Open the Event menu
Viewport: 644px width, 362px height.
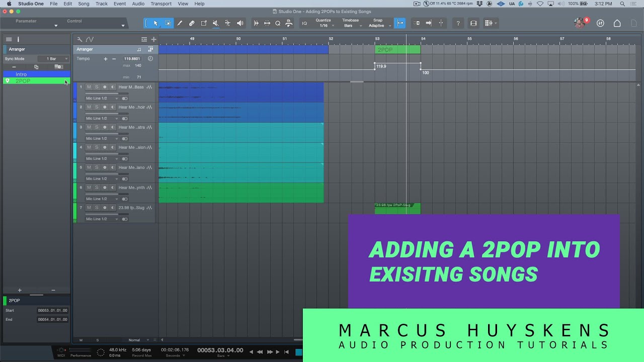pyautogui.click(x=120, y=4)
